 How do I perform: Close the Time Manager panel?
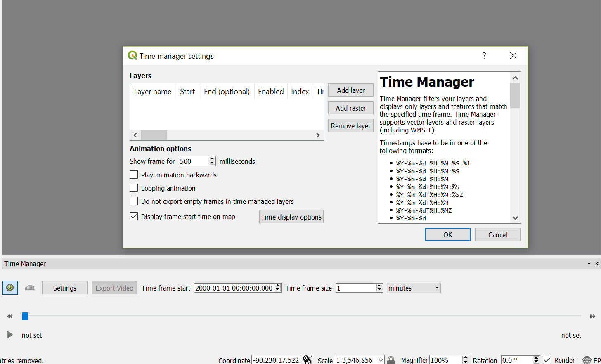tap(596, 263)
